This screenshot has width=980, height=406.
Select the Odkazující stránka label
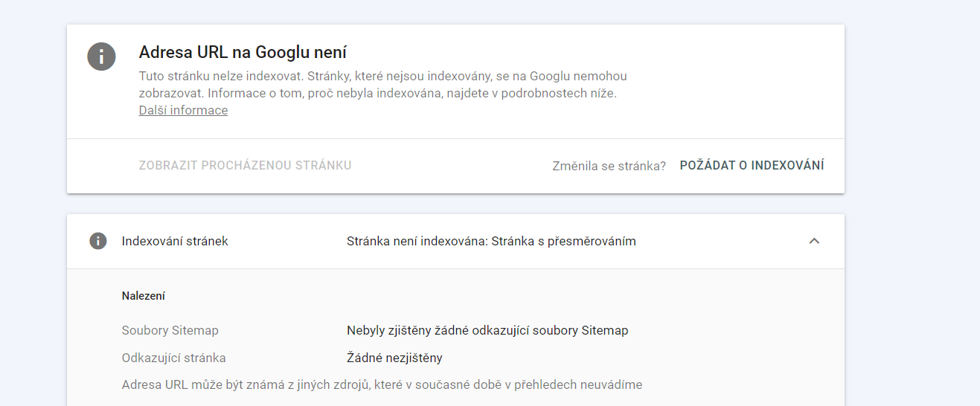tap(174, 358)
